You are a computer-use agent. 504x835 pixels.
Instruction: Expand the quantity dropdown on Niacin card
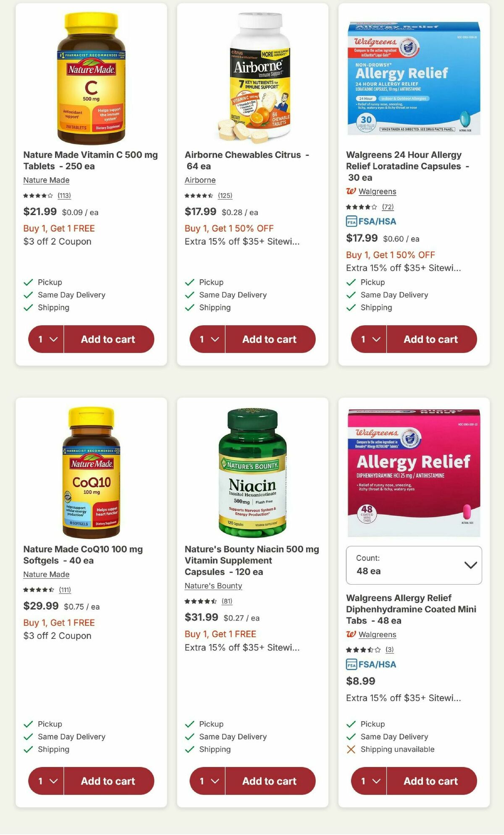click(206, 781)
